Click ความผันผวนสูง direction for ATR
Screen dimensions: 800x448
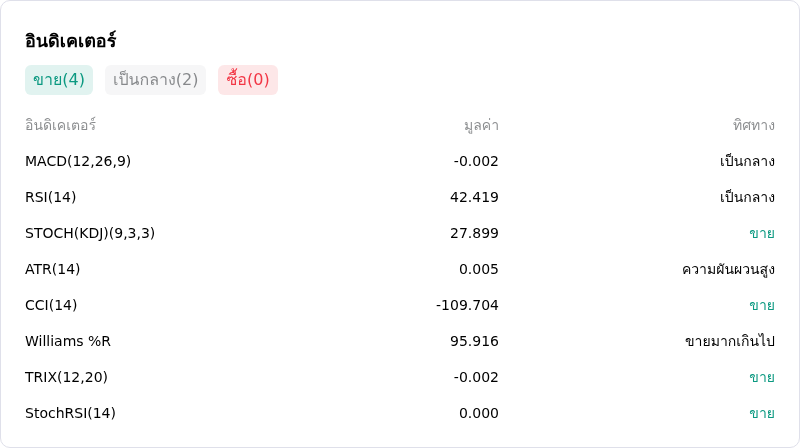[x=728, y=269]
